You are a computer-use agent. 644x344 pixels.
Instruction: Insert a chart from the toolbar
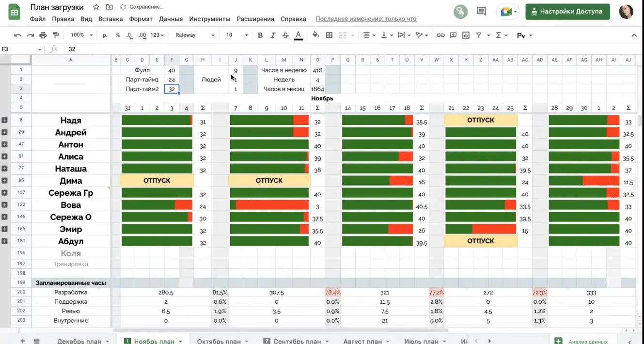(466, 35)
